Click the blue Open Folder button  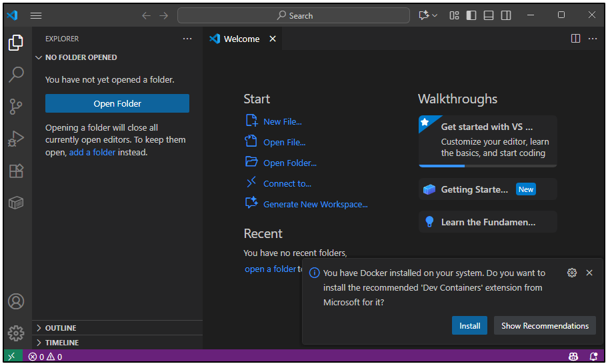117,103
